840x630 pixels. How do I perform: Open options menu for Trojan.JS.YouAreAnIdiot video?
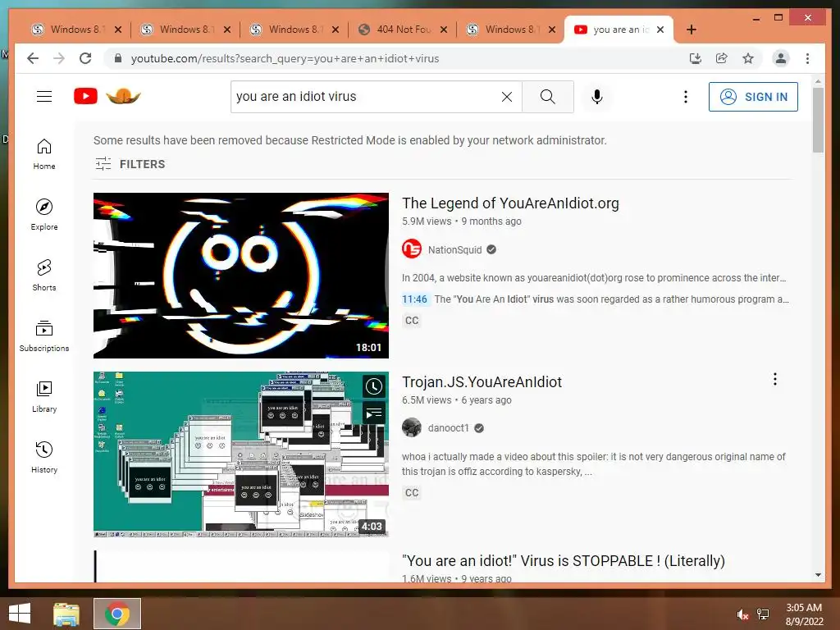pyautogui.click(x=774, y=379)
